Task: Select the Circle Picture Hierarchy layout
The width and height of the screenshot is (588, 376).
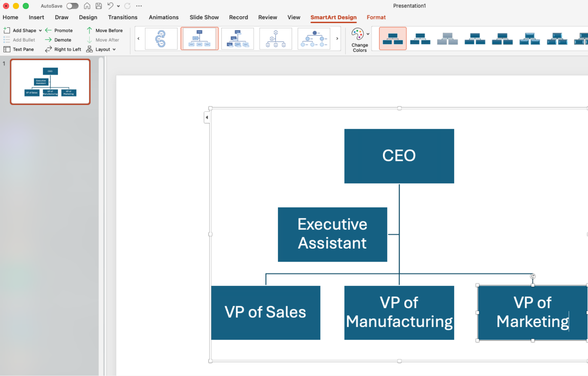Action: (x=314, y=39)
